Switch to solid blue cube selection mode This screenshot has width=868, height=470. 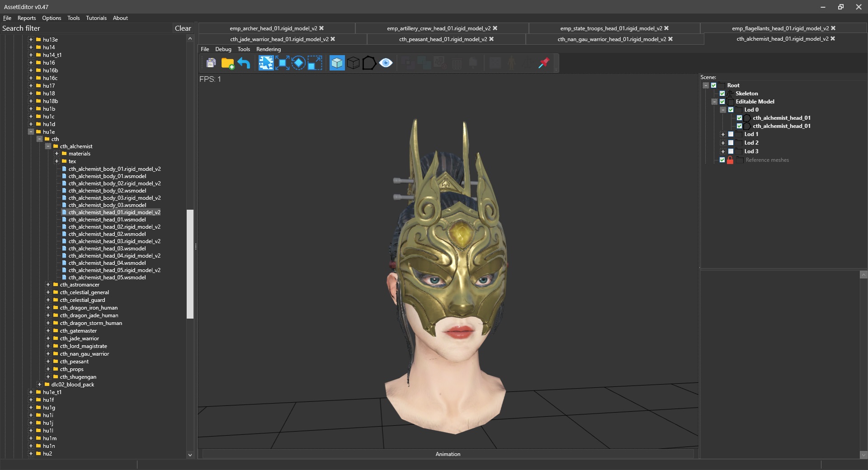(337, 63)
